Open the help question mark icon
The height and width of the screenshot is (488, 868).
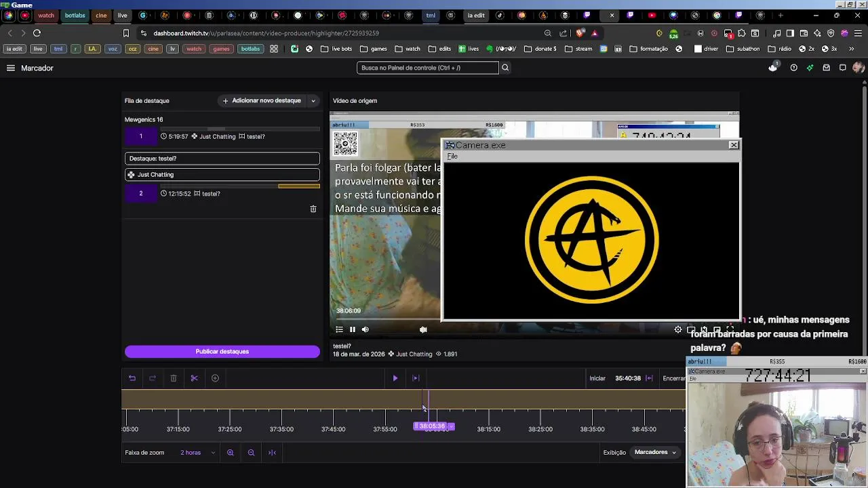tap(794, 68)
